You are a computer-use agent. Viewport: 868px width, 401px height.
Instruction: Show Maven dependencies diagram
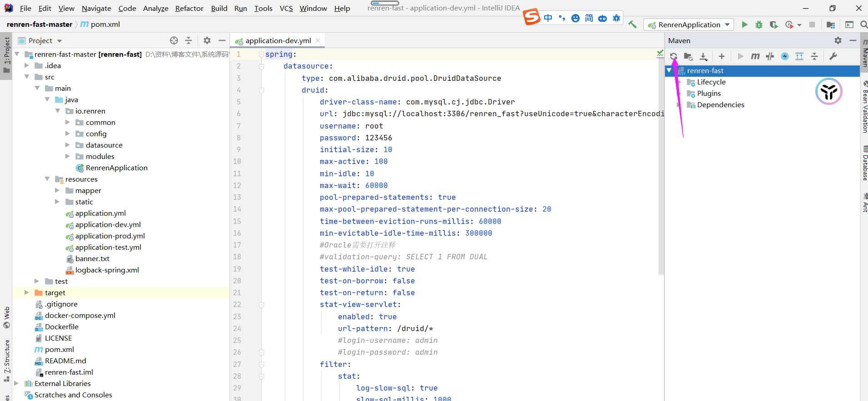click(x=800, y=56)
